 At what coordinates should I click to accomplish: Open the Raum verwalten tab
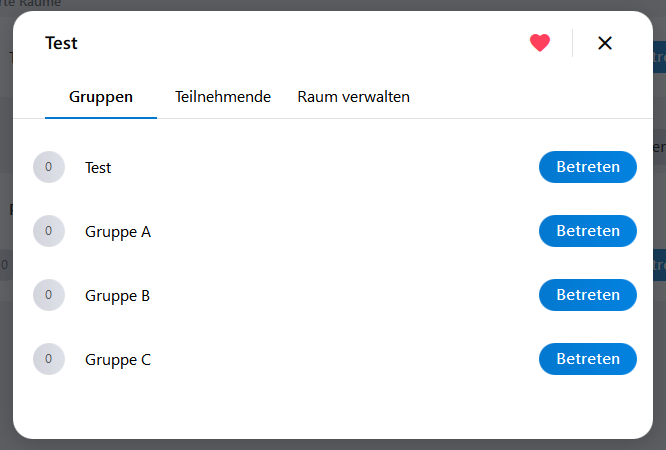[x=353, y=97]
